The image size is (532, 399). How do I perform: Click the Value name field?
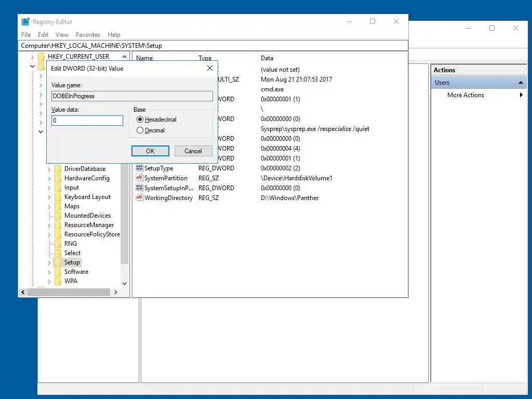(132, 96)
